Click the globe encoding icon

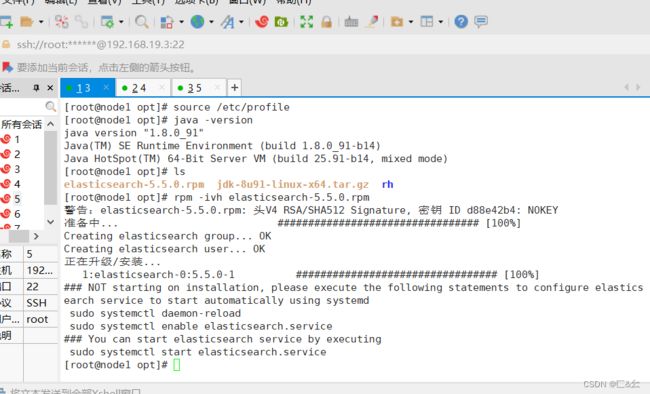[x=197, y=22]
